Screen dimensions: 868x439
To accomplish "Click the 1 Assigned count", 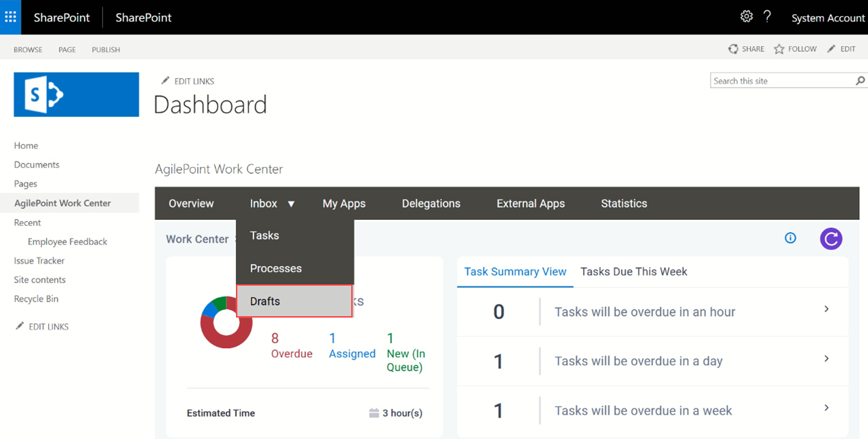I will pyautogui.click(x=352, y=345).
